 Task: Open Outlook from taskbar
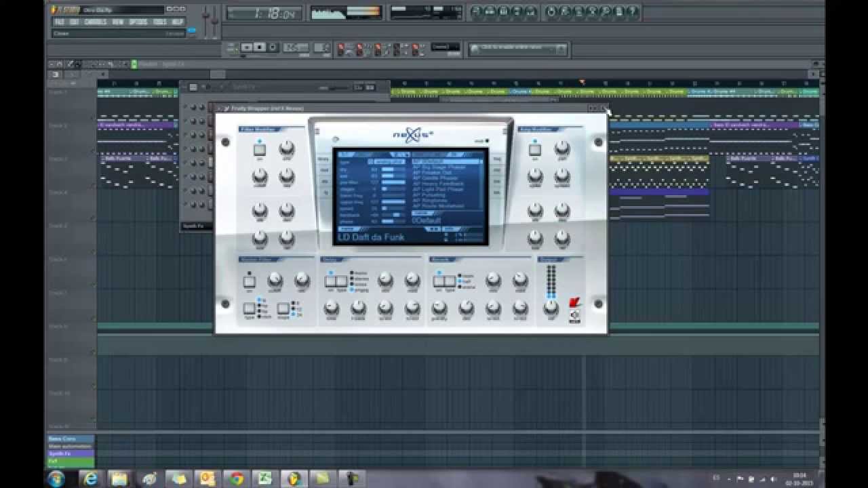coord(207,479)
